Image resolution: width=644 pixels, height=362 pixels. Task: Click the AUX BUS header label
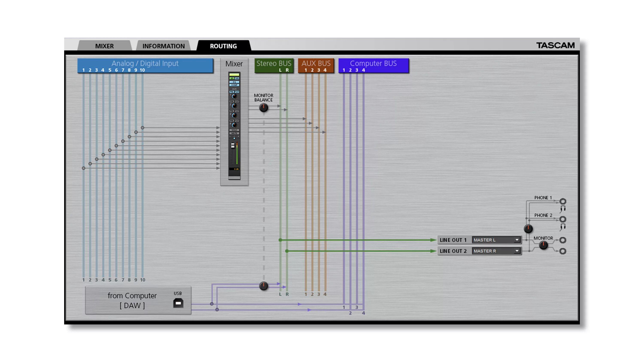tap(316, 63)
